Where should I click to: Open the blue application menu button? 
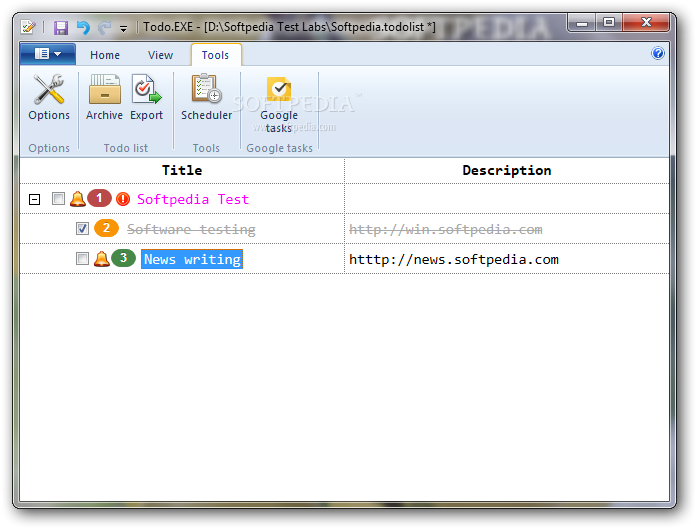(x=48, y=54)
